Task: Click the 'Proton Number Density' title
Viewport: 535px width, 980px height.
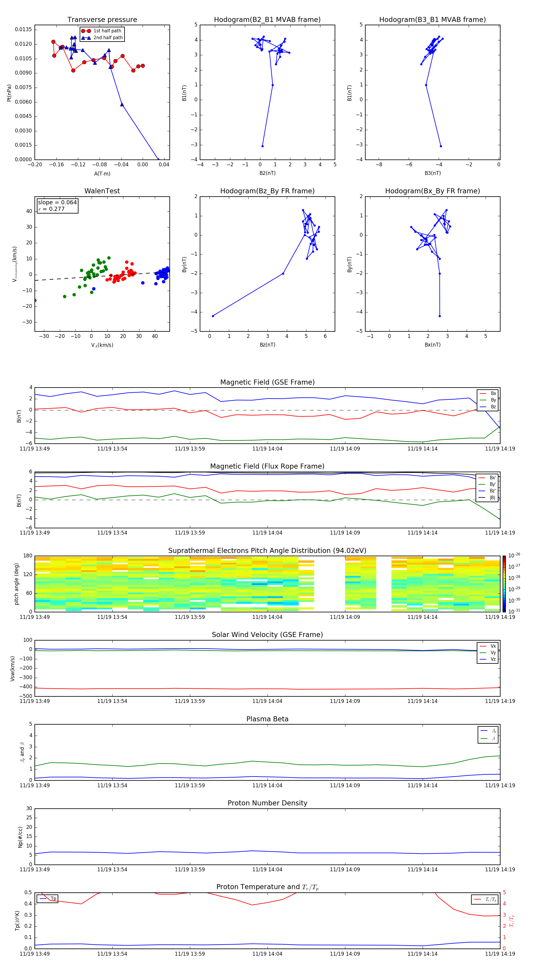Action: pyautogui.click(x=267, y=803)
